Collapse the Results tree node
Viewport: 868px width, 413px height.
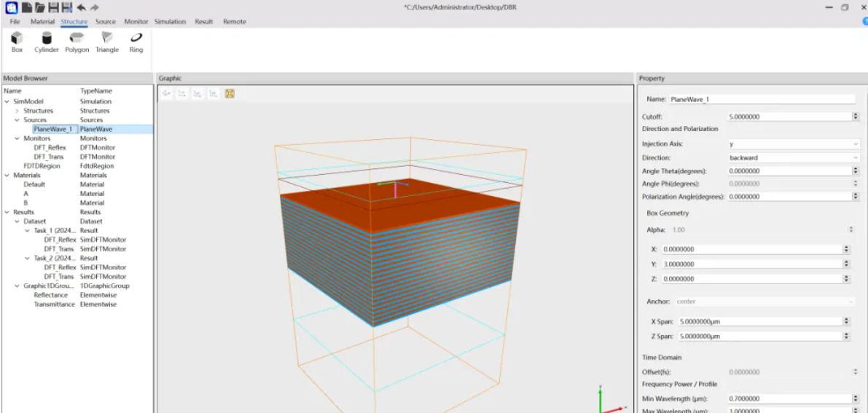(7, 212)
